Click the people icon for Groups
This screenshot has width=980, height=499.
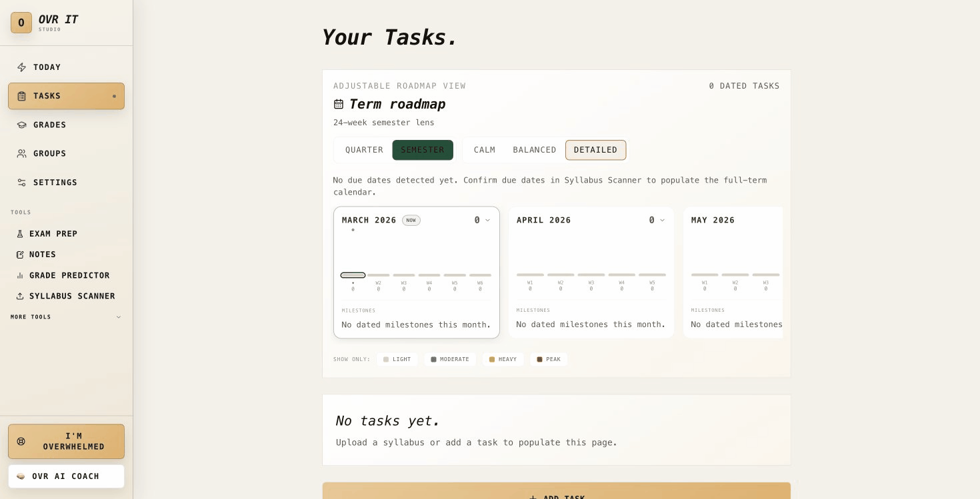[x=22, y=154]
